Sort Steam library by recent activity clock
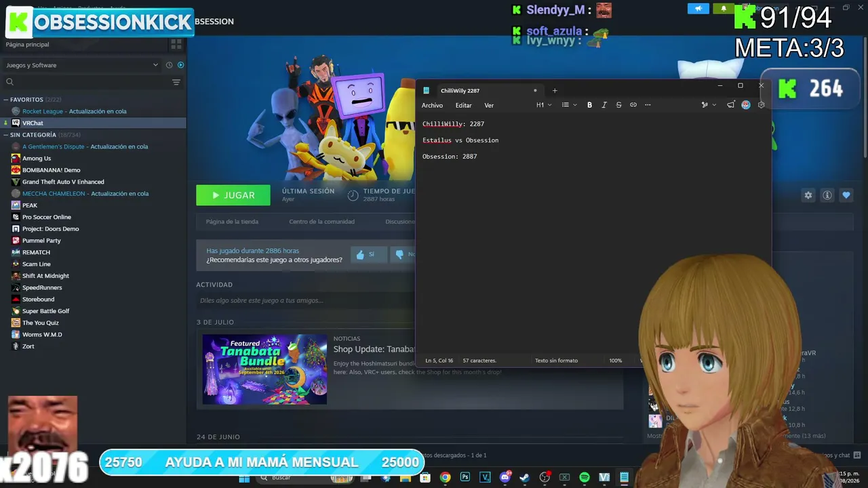Screen dimensions: 868x488 tap(170, 65)
